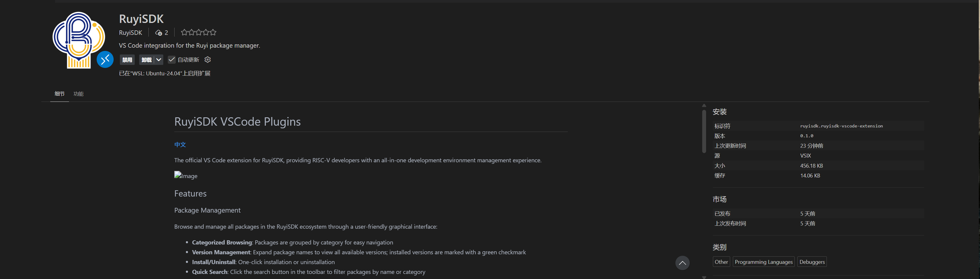Screen dimensions: 980x279
Task: Switch to the 功能 tab
Action: click(x=78, y=93)
